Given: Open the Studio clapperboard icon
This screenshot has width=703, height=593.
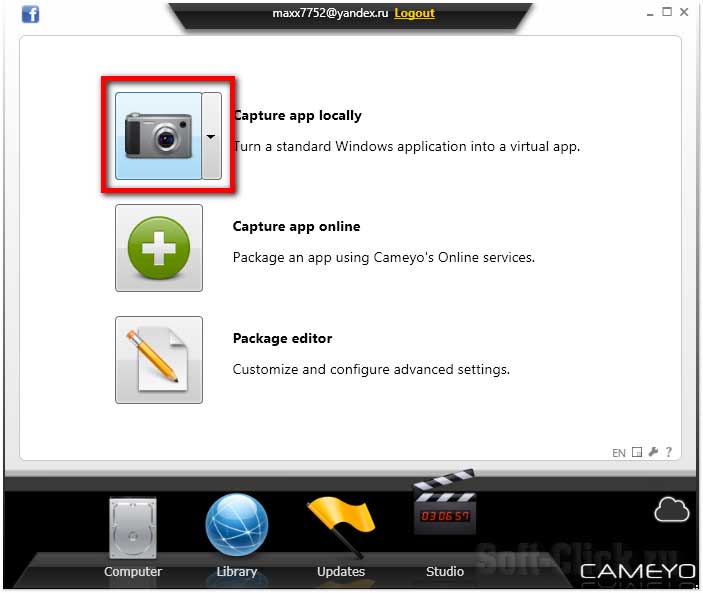Looking at the screenshot, I should tap(445, 524).
